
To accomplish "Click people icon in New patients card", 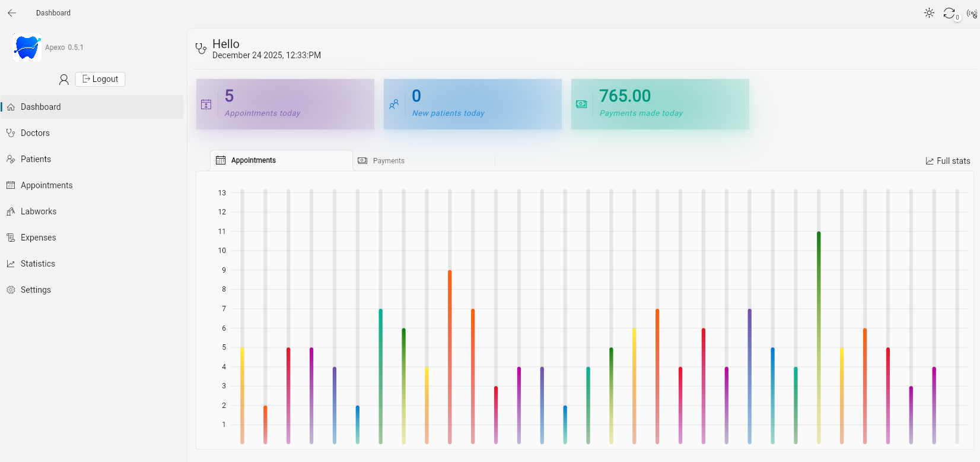I will (x=394, y=105).
